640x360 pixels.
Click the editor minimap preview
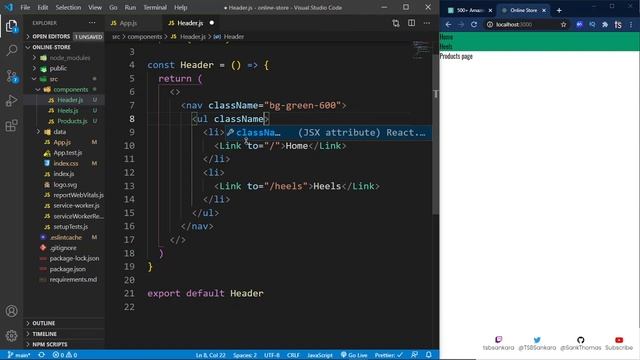click(x=420, y=50)
